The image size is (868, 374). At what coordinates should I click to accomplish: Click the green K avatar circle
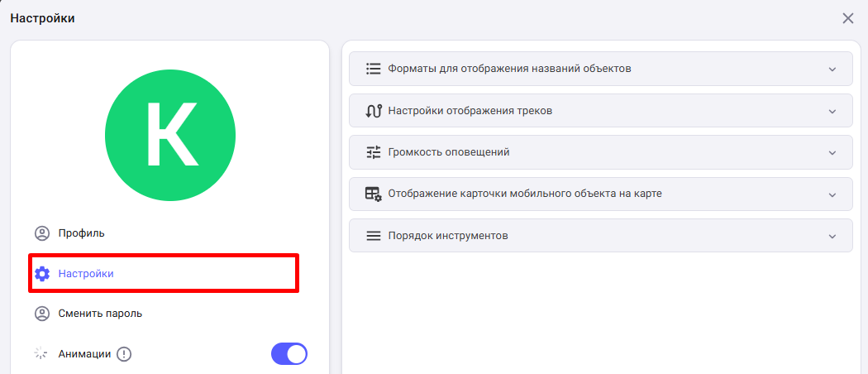click(170, 135)
